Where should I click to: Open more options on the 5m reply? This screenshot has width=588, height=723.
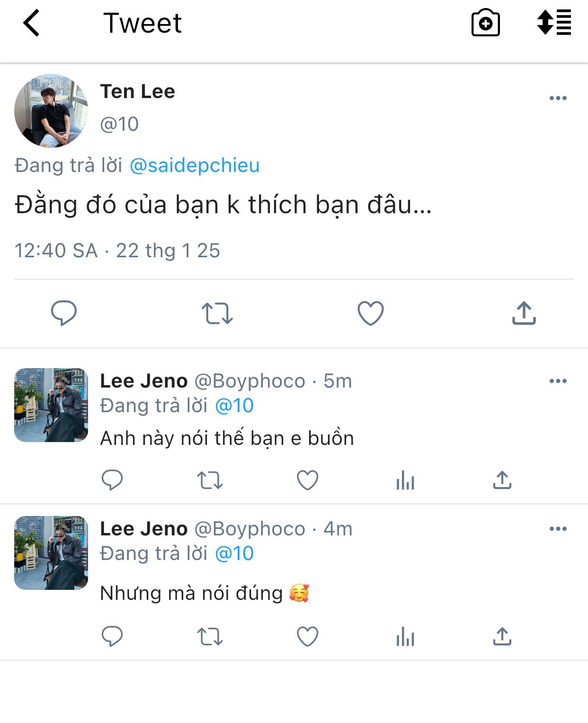pos(558,381)
